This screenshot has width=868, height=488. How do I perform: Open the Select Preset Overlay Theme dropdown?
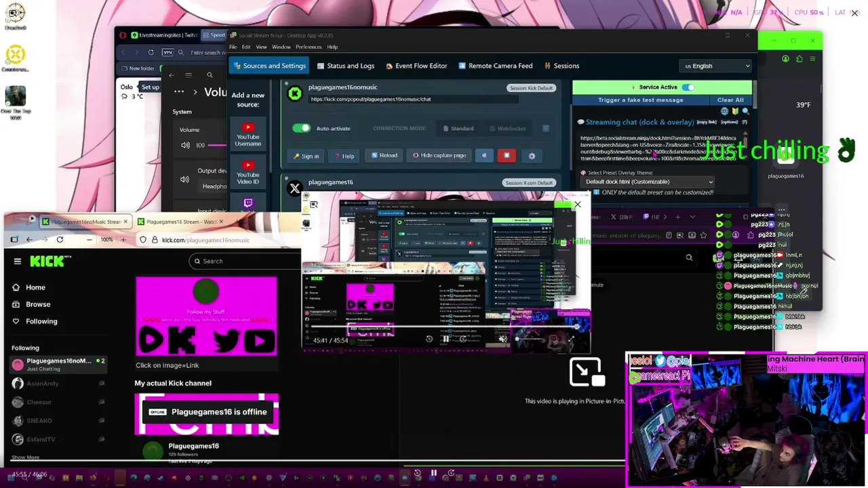(x=649, y=182)
